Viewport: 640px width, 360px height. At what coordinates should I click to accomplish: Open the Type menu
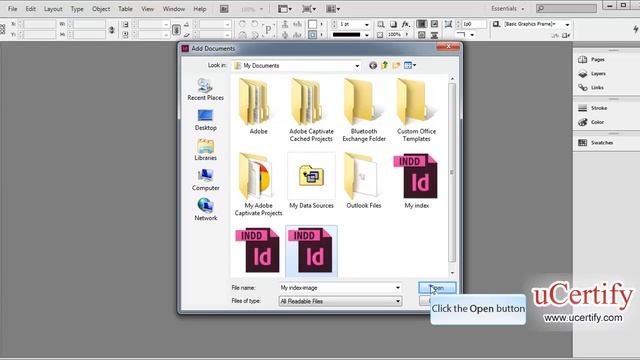[x=77, y=9]
